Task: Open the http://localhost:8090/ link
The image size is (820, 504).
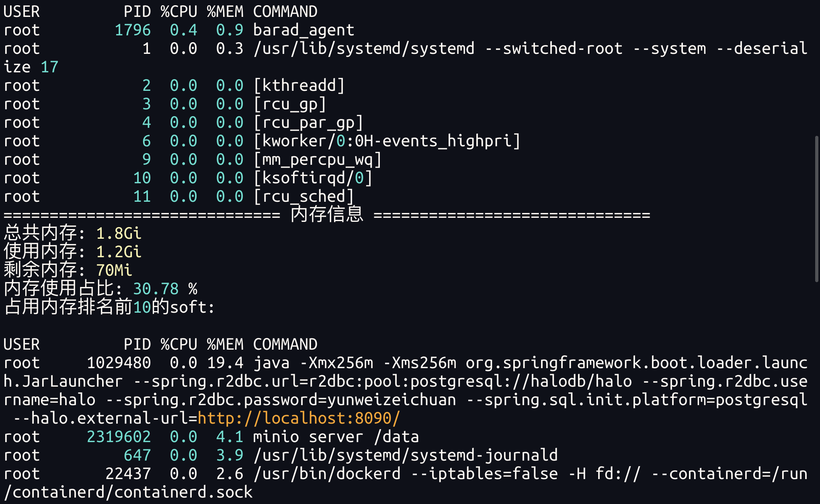Action: [x=299, y=418]
